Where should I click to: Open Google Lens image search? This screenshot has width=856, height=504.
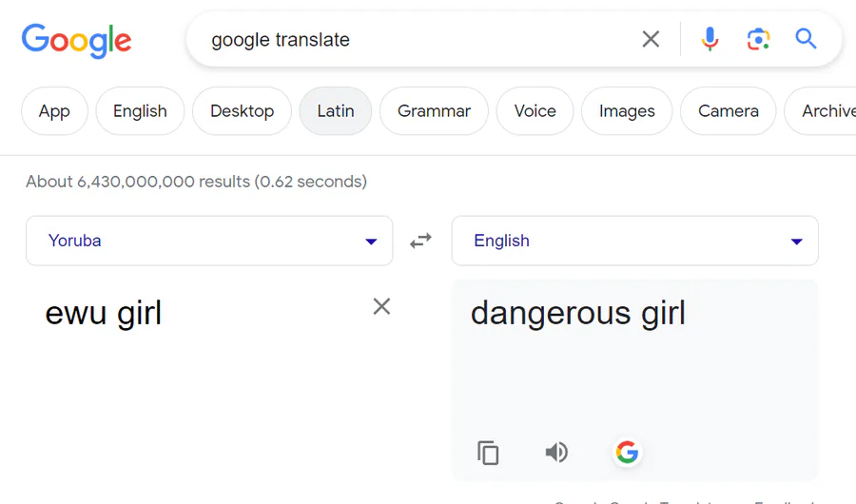(x=758, y=39)
